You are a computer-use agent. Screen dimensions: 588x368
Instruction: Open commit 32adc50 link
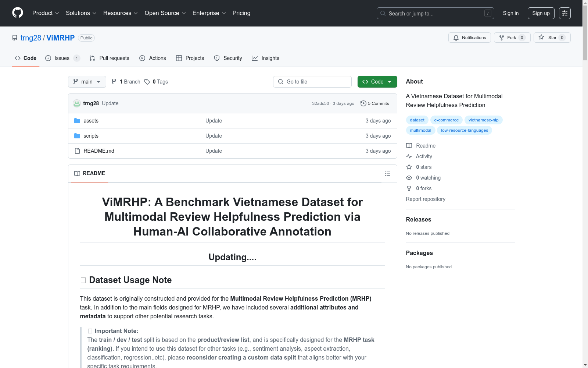[320, 103]
